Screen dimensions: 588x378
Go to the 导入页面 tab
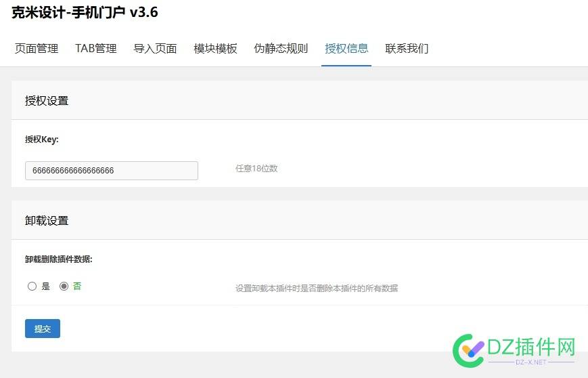pyautogui.click(x=155, y=48)
